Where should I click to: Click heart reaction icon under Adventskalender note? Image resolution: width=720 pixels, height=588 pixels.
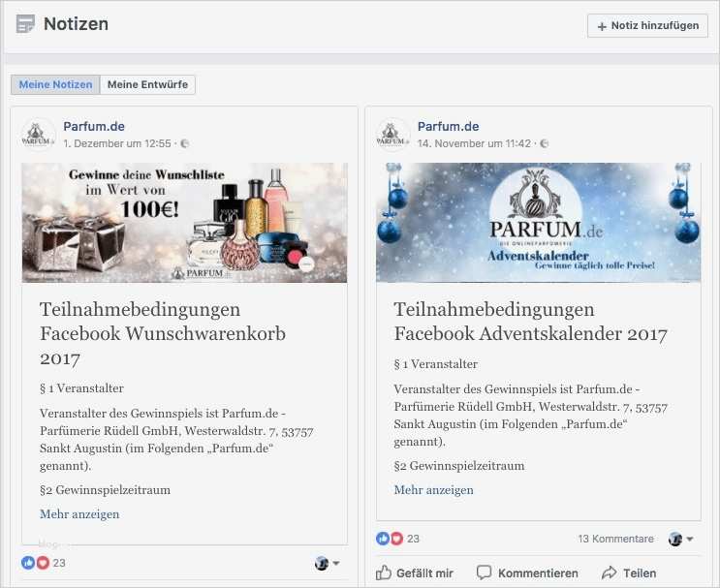(x=396, y=539)
